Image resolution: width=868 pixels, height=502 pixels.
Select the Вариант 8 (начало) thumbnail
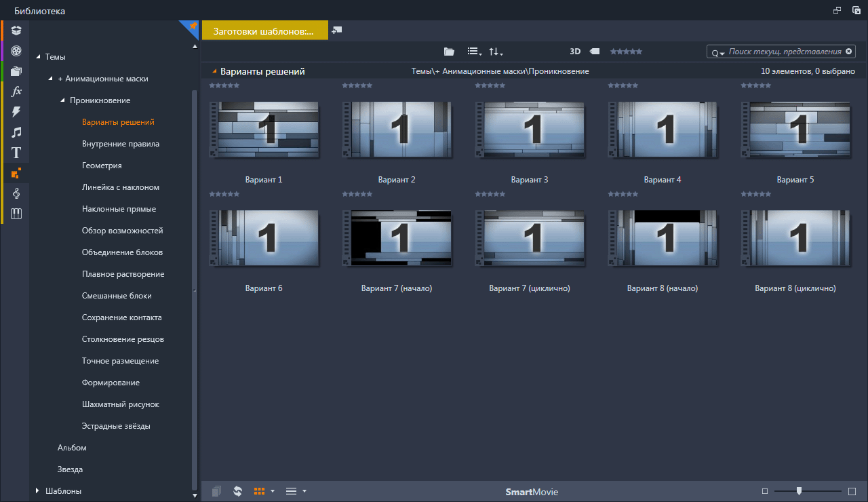pyautogui.click(x=663, y=238)
